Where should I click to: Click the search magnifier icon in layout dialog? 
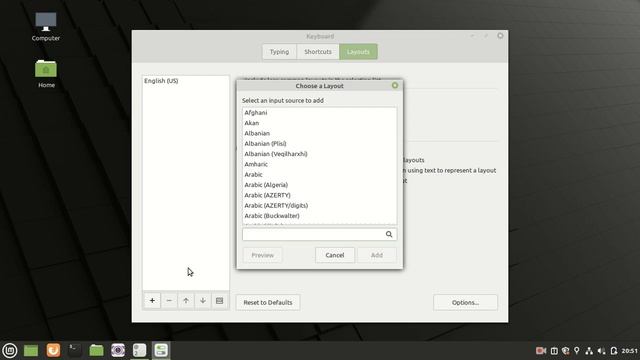coord(389,234)
